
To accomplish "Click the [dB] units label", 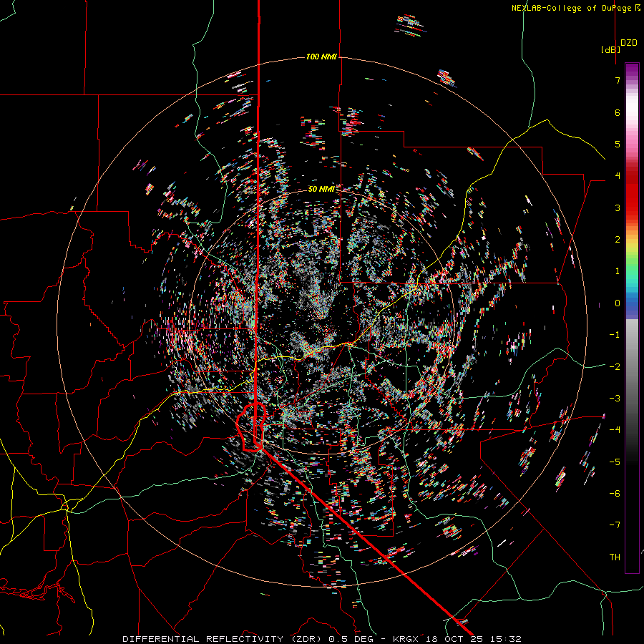I will pos(611,49).
